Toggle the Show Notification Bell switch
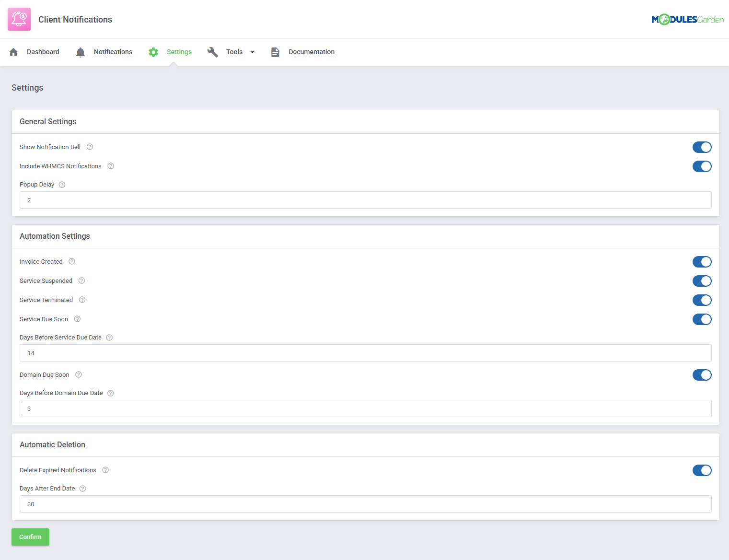This screenshot has width=729, height=560. [702, 147]
